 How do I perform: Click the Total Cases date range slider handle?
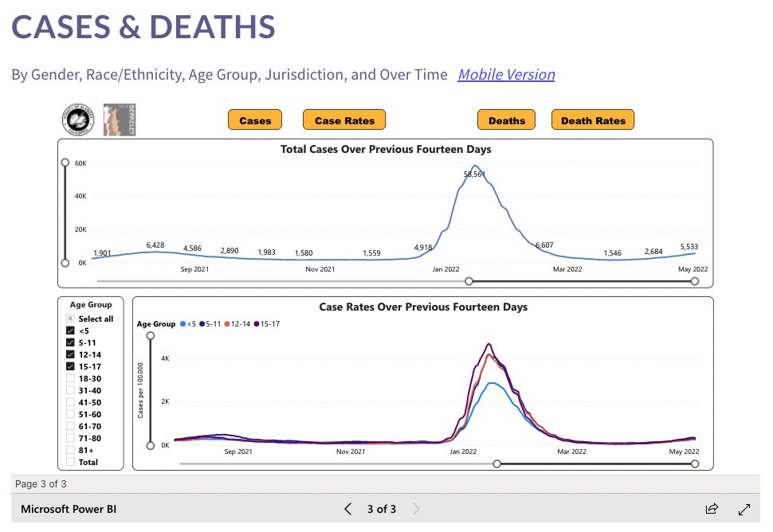[469, 281]
